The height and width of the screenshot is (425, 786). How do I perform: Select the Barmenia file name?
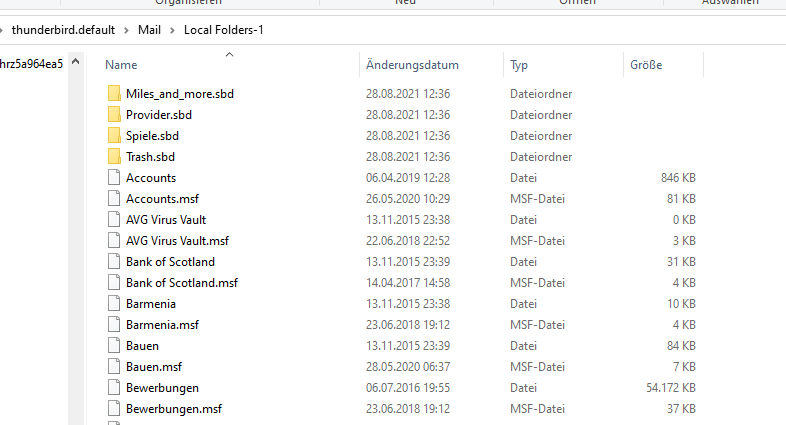(x=151, y=304)
